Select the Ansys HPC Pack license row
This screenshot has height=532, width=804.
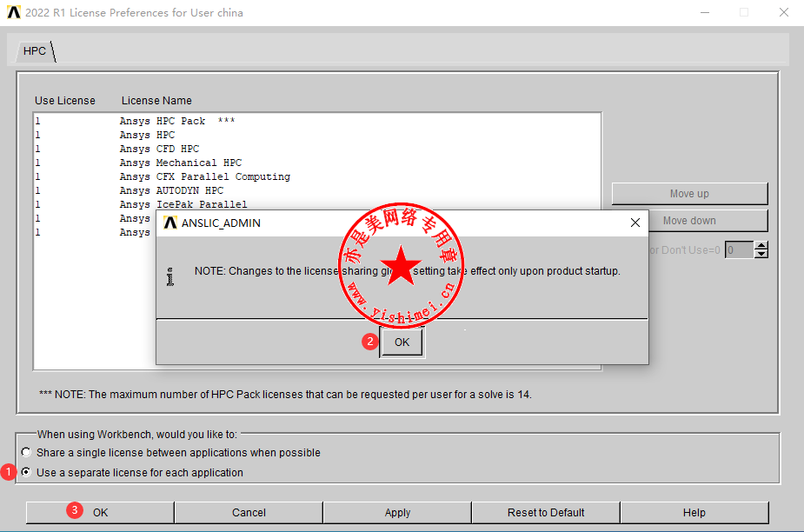point(317,121)
